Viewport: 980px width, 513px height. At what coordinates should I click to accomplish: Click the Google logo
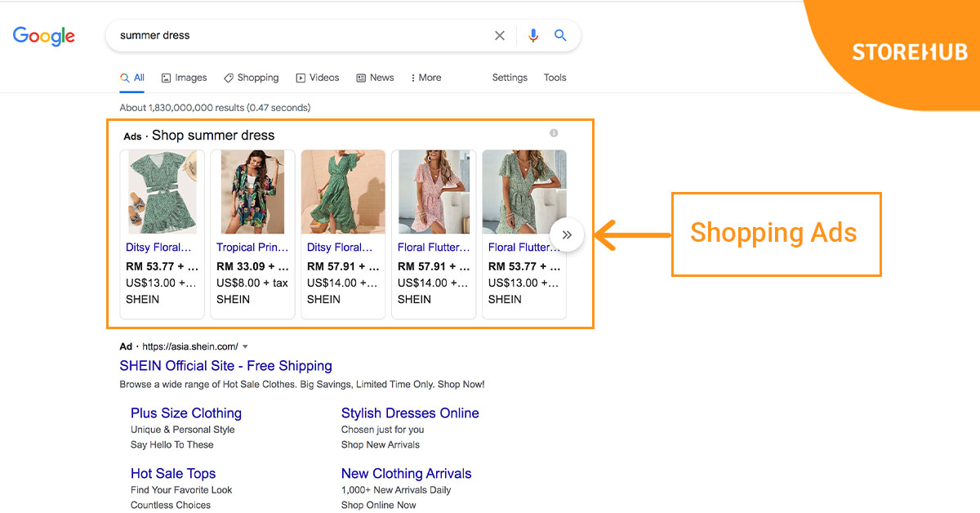coord(44,36)
